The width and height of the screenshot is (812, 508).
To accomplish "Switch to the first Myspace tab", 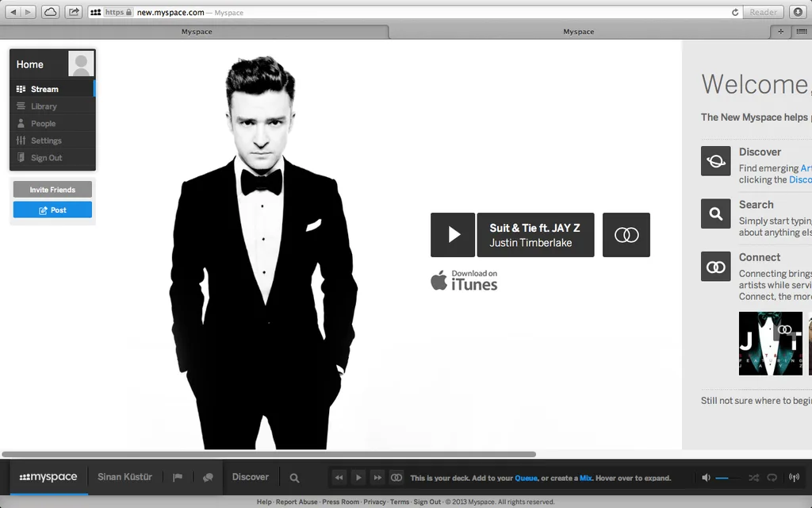I will 197,32.
